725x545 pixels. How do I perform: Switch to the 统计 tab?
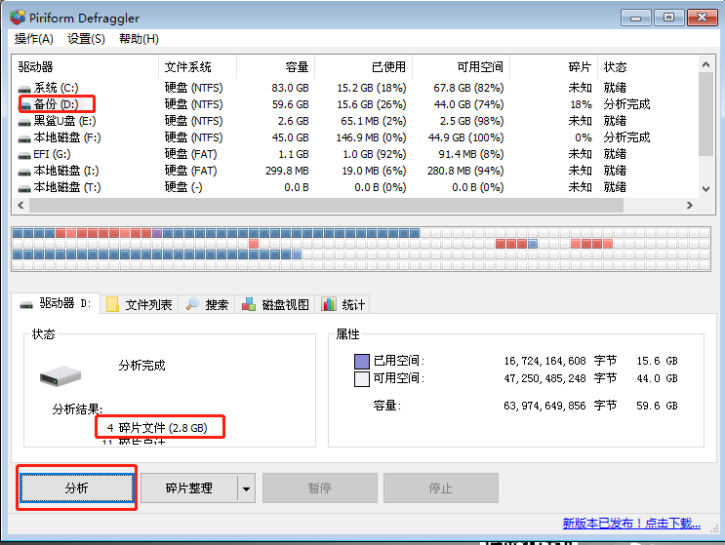coord(343,304)
